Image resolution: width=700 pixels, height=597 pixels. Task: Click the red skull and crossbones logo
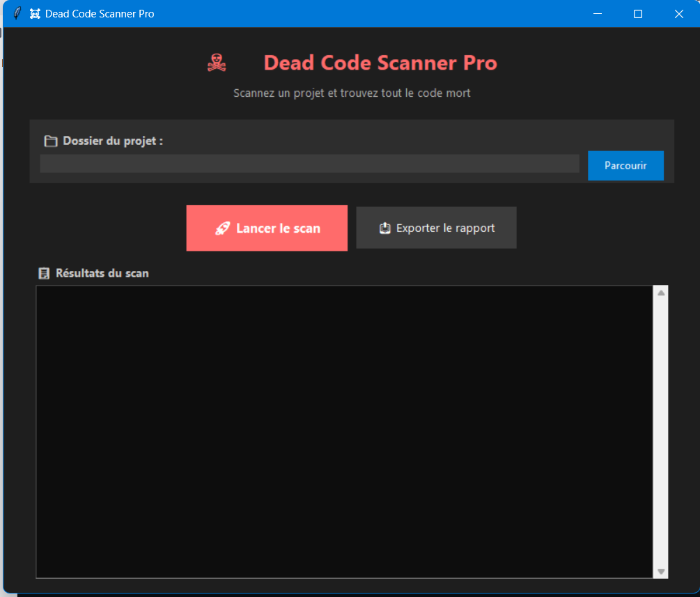[x=217, y=63]
